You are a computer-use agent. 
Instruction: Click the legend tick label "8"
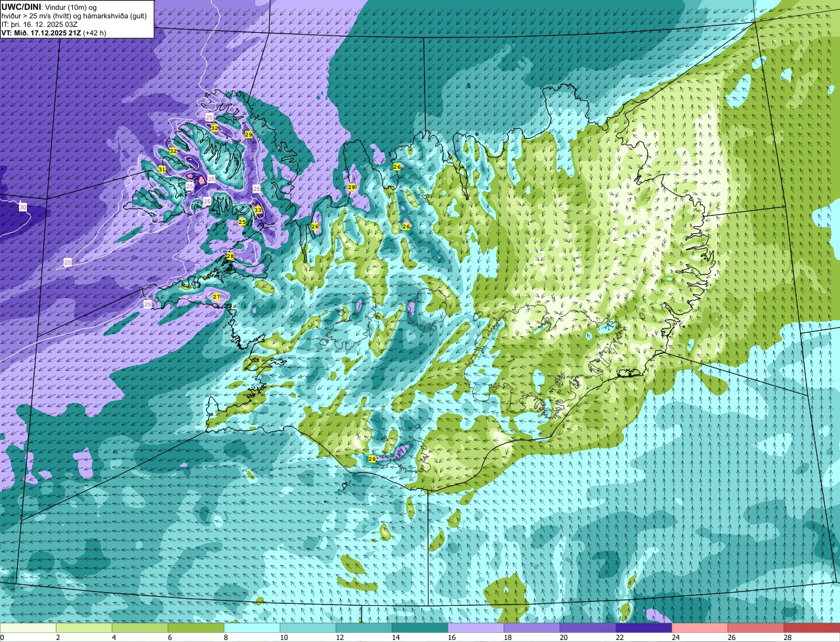tap(226, 637)
